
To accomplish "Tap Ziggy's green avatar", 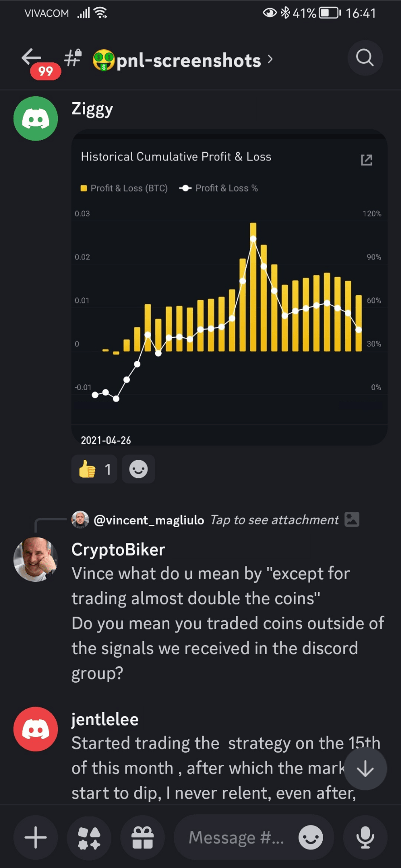I will pos(36,118).
